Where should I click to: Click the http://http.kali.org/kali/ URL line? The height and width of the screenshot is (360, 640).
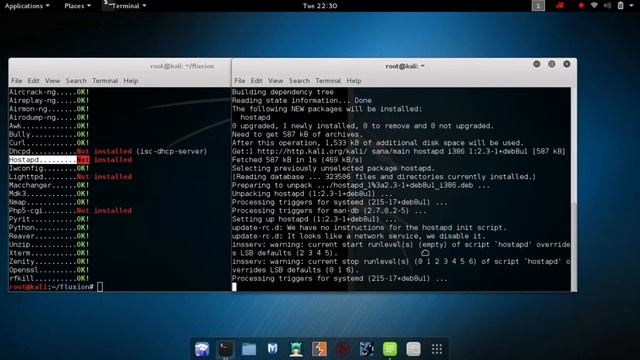coord(399,151)
